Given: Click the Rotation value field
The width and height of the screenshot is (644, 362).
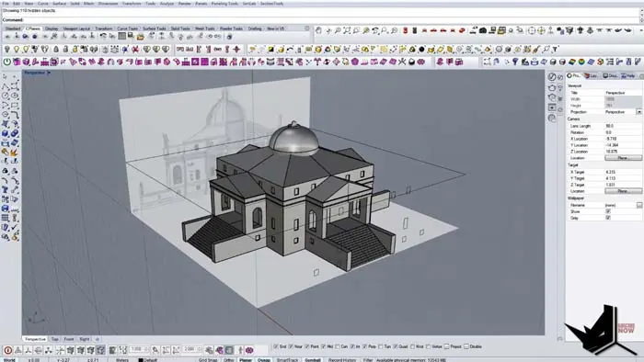Looking at the screenshot, I should (x=623, y=132).
